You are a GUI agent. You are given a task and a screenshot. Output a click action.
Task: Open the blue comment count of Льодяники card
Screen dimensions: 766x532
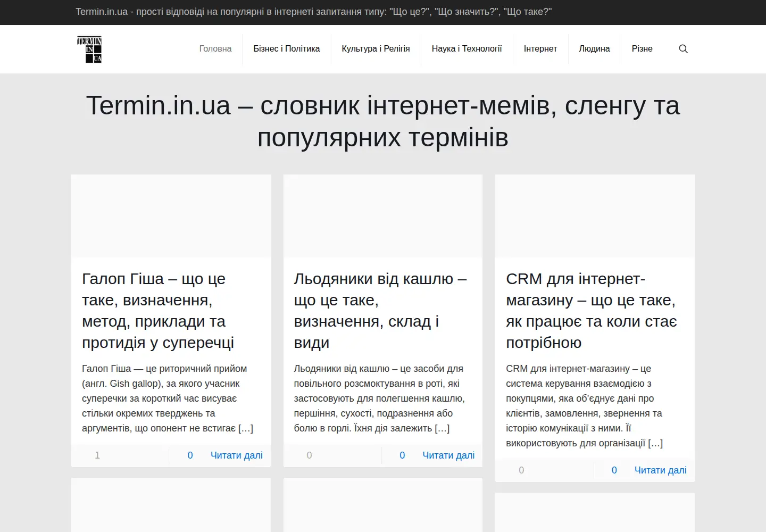click(x=402, y=455)
